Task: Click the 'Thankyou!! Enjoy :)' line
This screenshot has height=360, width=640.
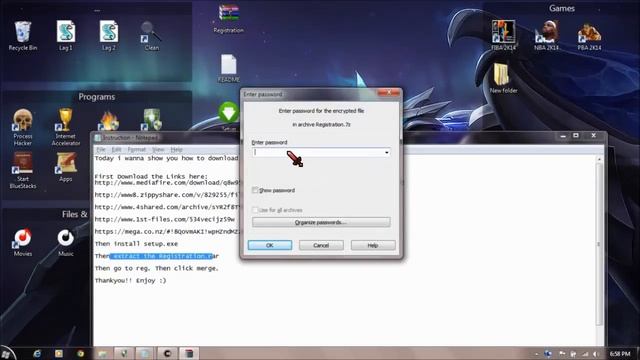Action: (x=131, y=281)
